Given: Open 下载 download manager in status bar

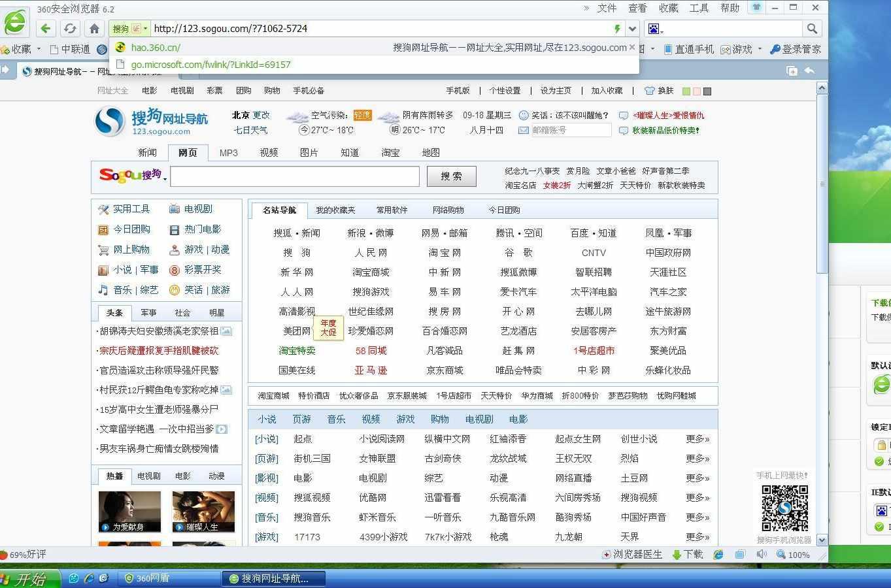Looking at the screenshot, I should [x=687, y=555].
